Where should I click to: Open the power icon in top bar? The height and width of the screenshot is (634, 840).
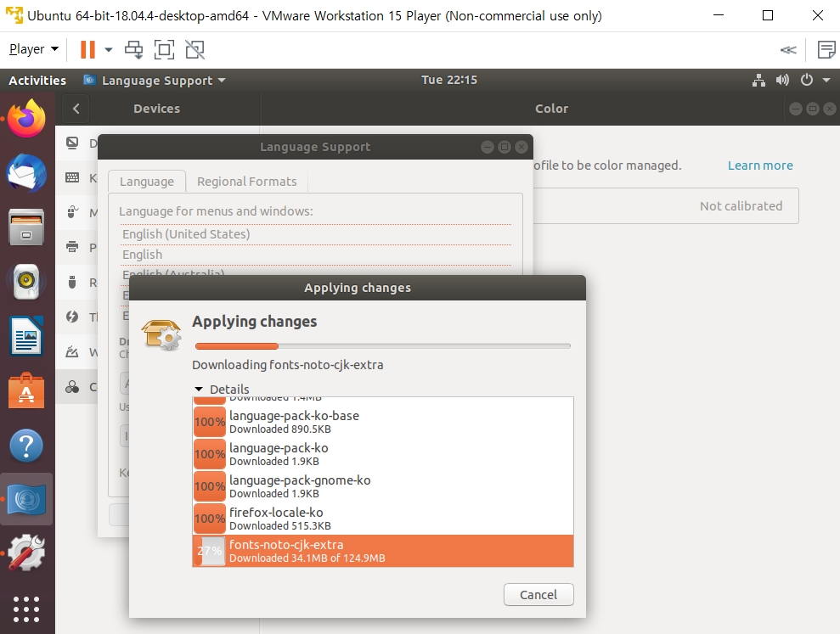pos(807,81)
